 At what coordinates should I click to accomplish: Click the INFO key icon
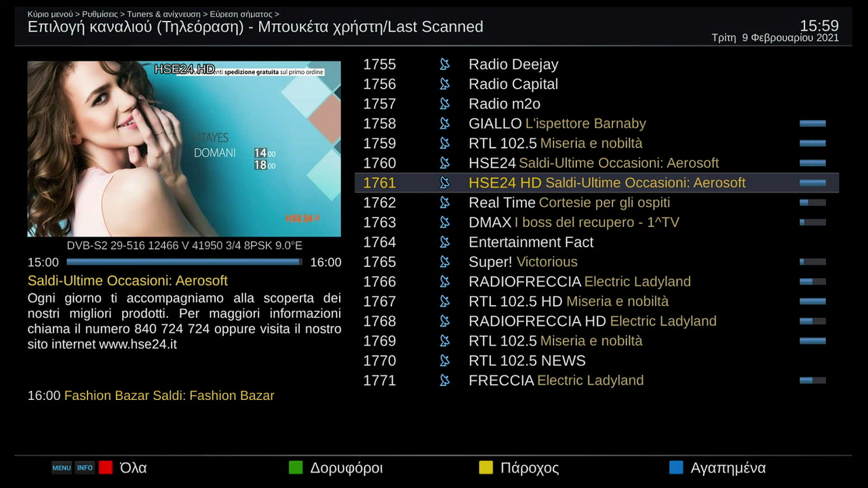pos(85,468)
